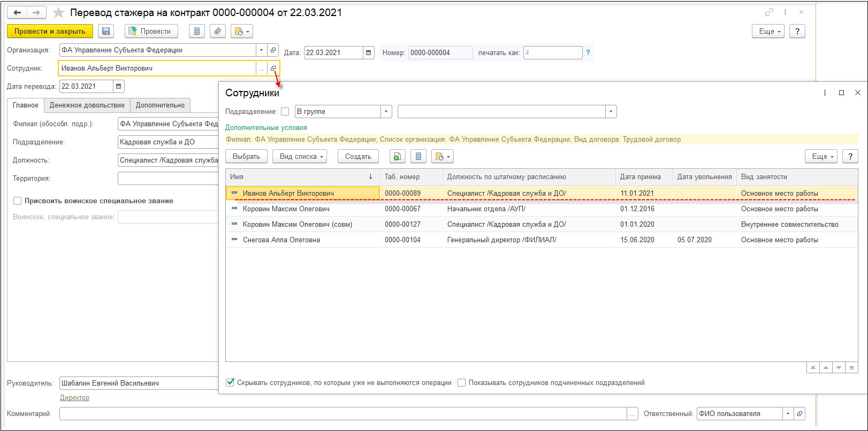Sort by the Таб. номер column header
The width and height of the screenshot is (868, 431).
[412, 176]
